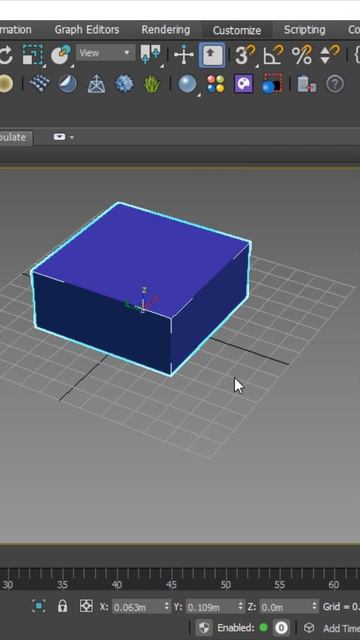Click the Grid value readout text
The width and height of the screenshot is (360, 640).
[341, 607]
